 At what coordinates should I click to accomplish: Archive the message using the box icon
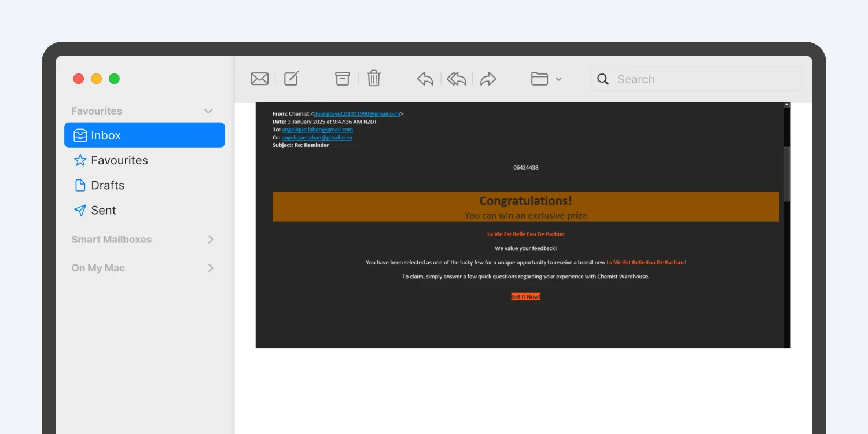[343, 79]
